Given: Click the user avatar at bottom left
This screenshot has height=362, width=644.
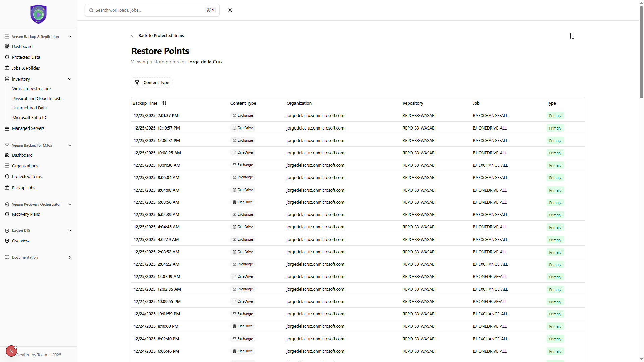Looking at the screenshot, I should click(x=11, y=351).
